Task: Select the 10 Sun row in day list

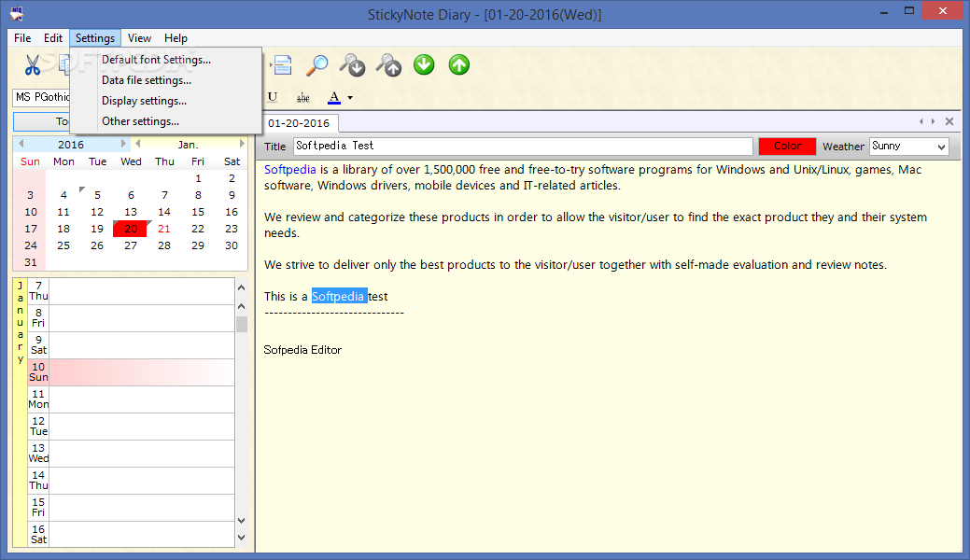Action: pos(131,372)
